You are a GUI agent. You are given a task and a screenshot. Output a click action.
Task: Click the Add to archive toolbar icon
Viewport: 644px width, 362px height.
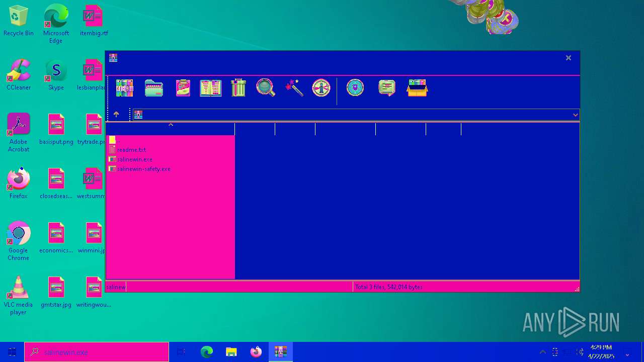pos(124,88)
